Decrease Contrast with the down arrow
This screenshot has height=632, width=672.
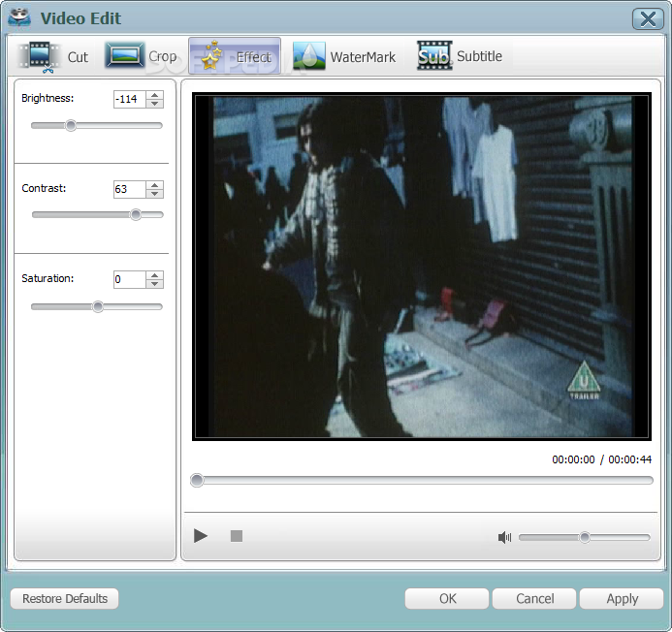click(x=155, y=194)
